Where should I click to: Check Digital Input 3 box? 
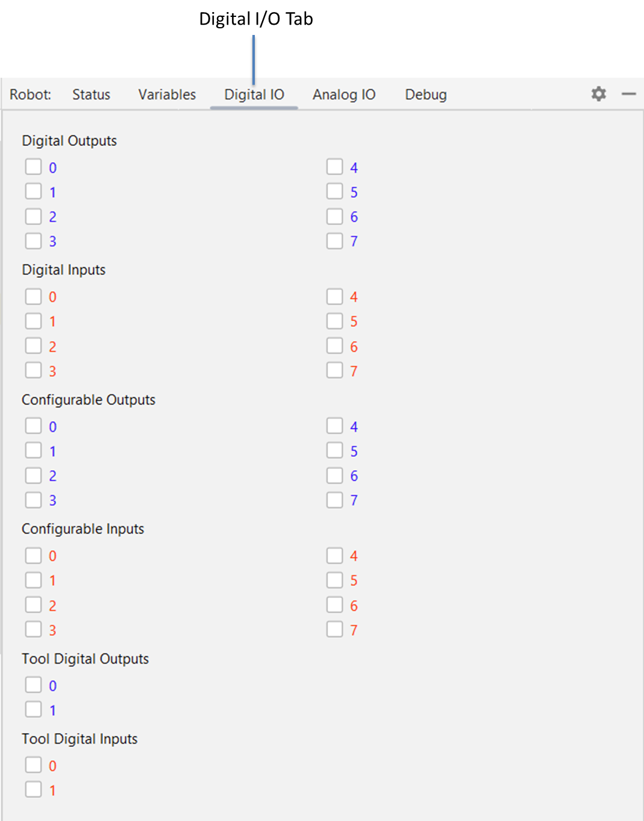34,371
